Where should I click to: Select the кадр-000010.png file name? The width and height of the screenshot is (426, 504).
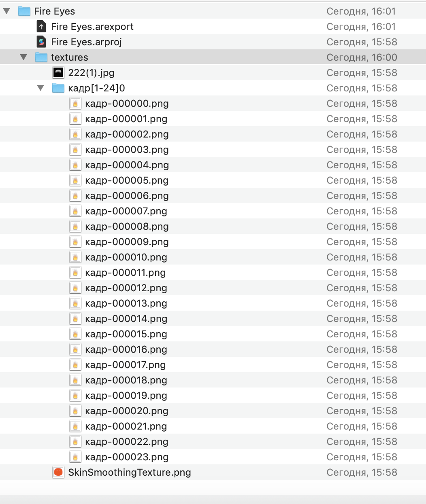(126, 257)
